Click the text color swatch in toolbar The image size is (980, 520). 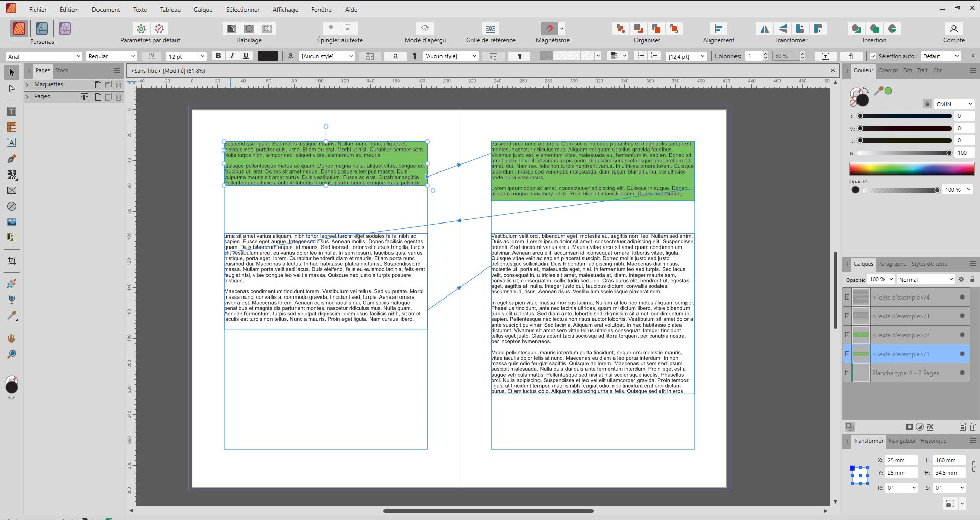[268, 56]
